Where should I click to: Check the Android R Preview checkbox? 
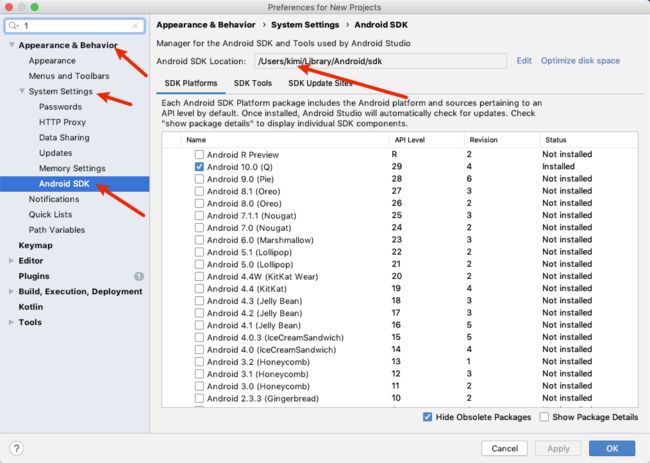(199, 155)
